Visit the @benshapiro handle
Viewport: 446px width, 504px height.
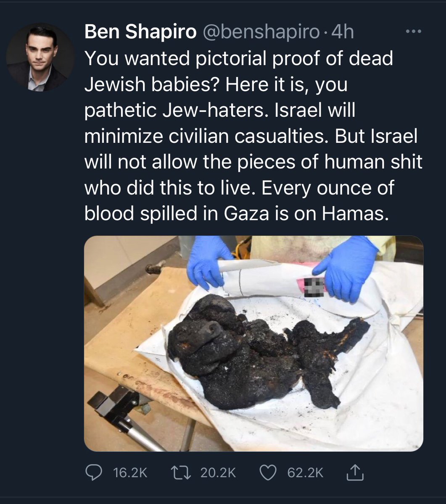[x=261, y=32]
